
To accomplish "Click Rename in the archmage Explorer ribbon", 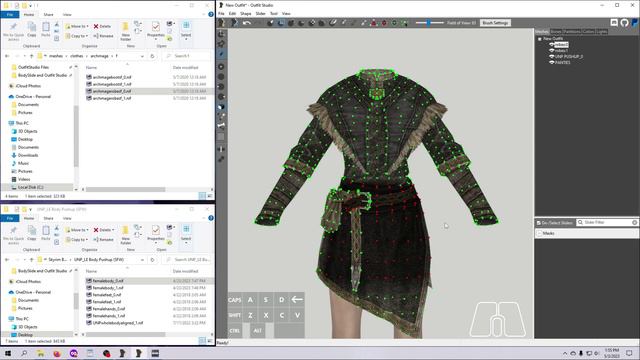I will point(103,36).
